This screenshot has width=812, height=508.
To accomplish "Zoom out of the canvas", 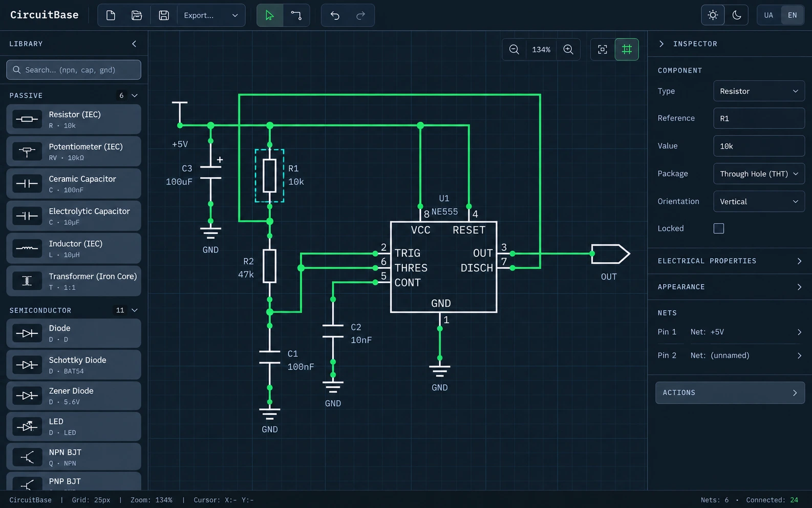I will coord(514,50).
